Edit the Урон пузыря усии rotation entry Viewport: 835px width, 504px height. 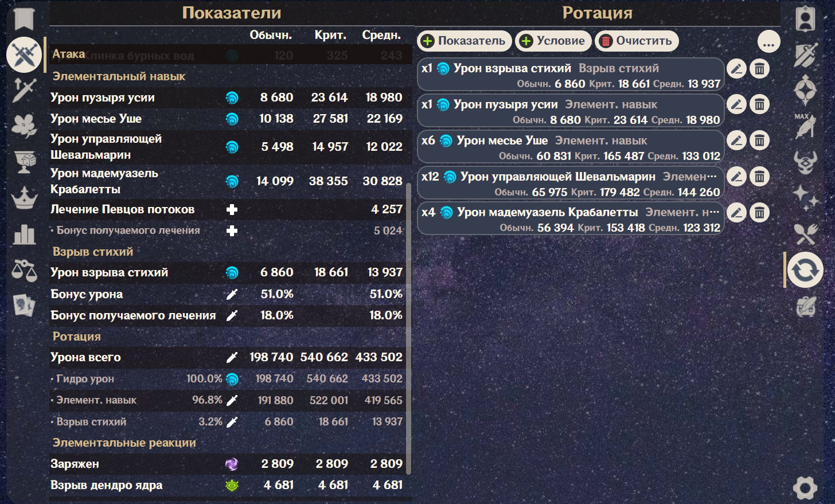737,104
